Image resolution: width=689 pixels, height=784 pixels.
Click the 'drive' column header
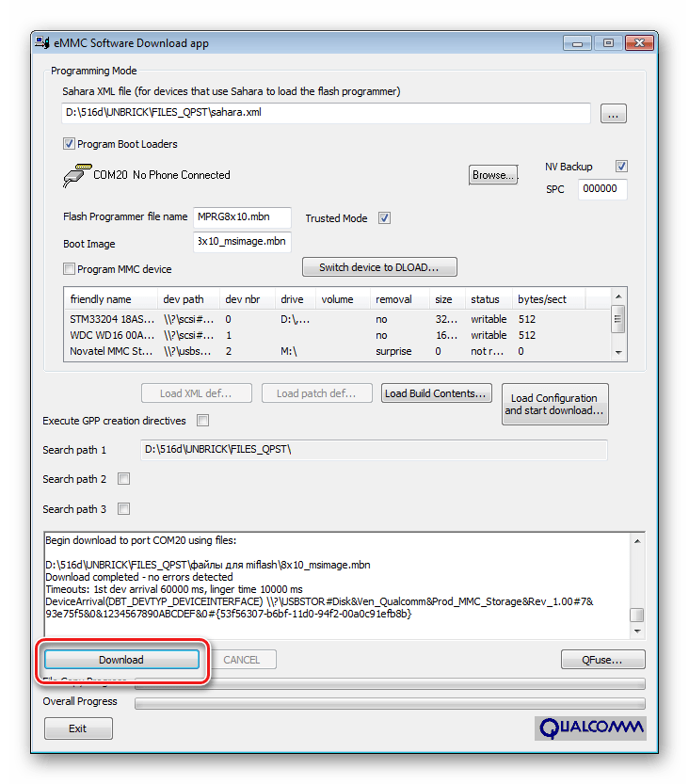[x=295, y=299]
